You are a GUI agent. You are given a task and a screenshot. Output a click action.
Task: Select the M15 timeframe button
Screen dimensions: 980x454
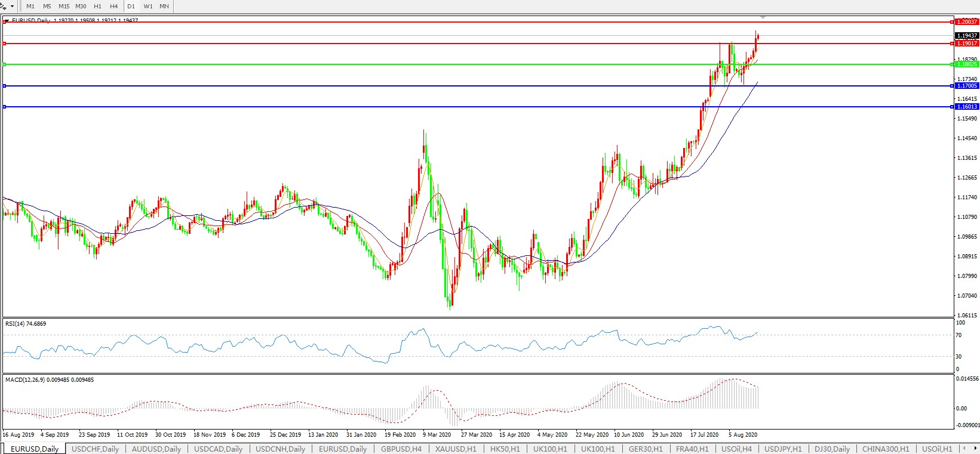[x=63, y=7]
